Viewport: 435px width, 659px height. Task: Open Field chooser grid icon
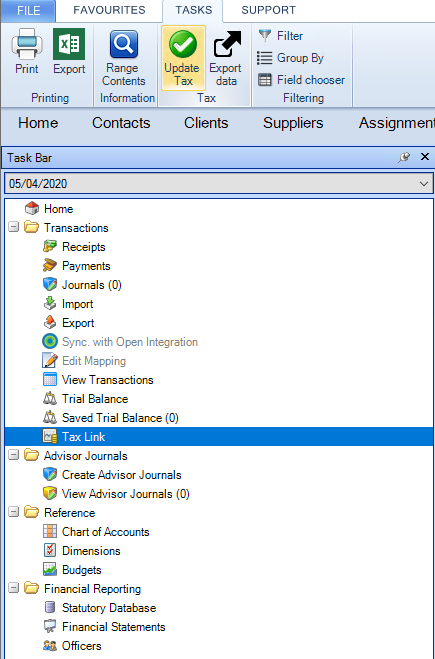pos(265,80)
